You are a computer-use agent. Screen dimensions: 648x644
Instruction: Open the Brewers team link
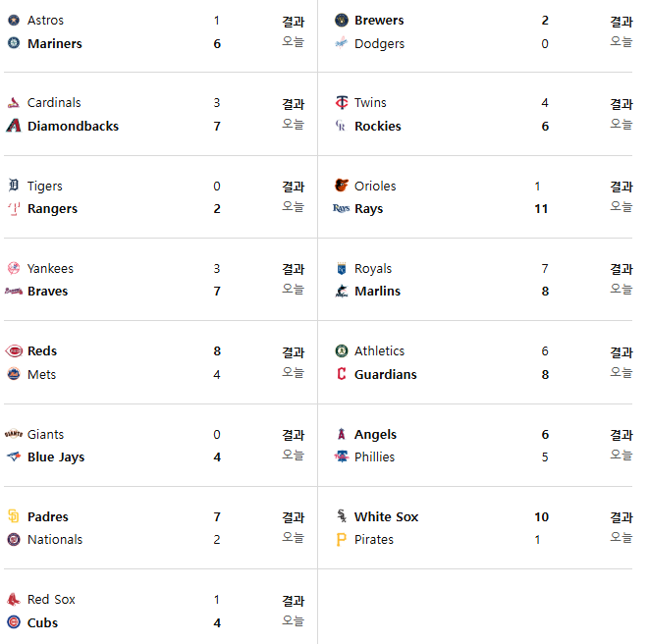(379, 21)
